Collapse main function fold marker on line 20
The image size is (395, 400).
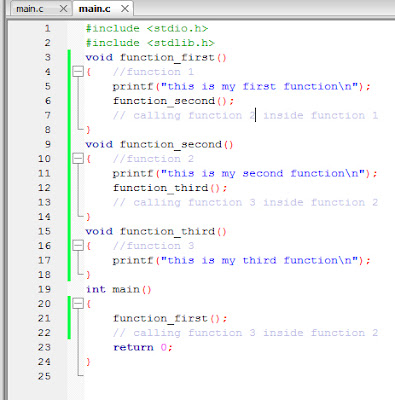coord(78,304)
